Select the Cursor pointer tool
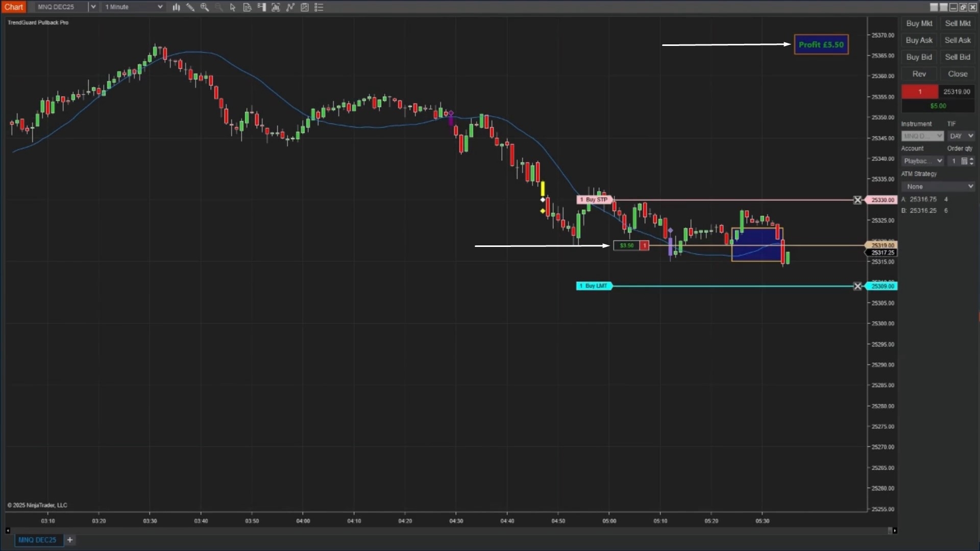 233,7
